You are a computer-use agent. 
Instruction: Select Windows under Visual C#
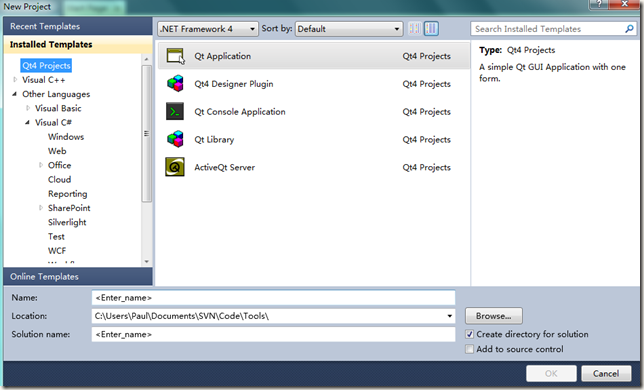click(x=66, y=137)
